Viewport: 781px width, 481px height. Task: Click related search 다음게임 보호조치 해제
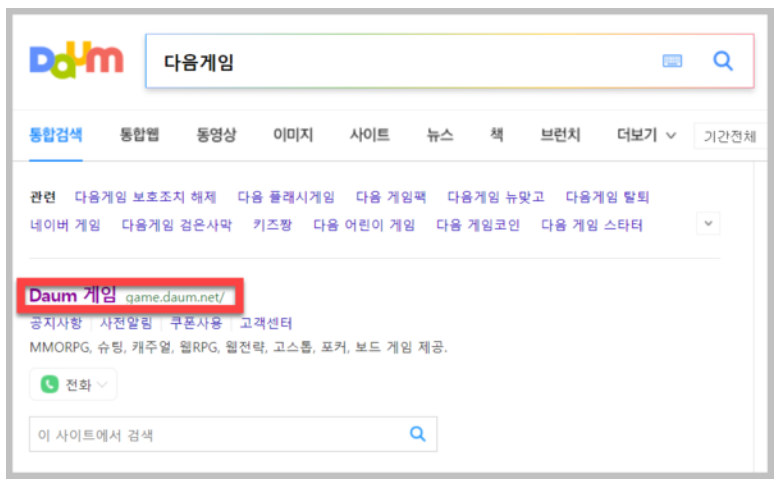[145, 197]
